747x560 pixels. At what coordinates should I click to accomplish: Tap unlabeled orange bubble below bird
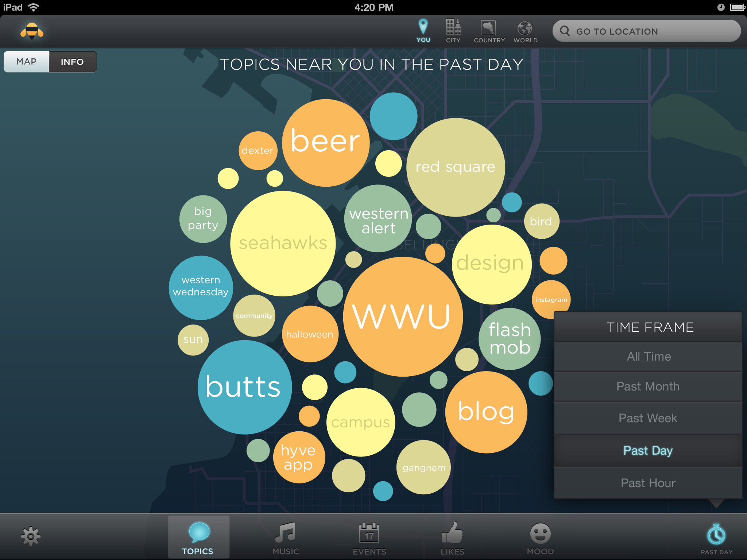[x=553, y=261]
